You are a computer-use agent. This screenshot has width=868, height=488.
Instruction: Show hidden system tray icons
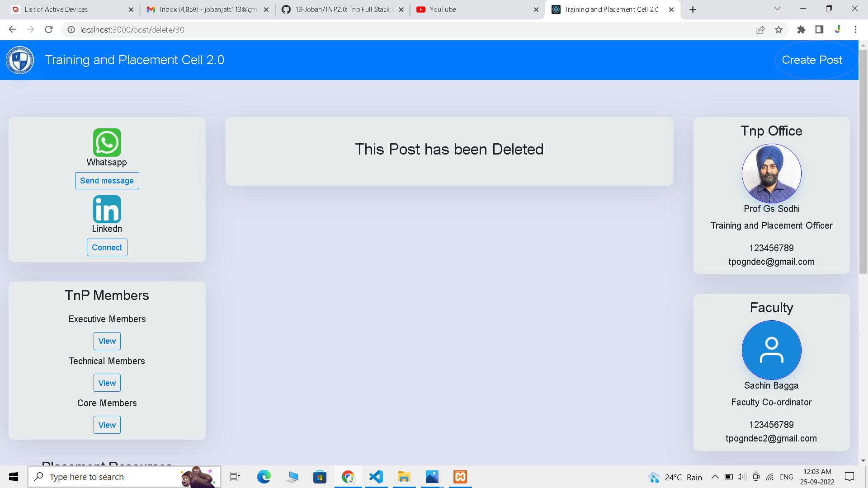[x=715, y=477]
